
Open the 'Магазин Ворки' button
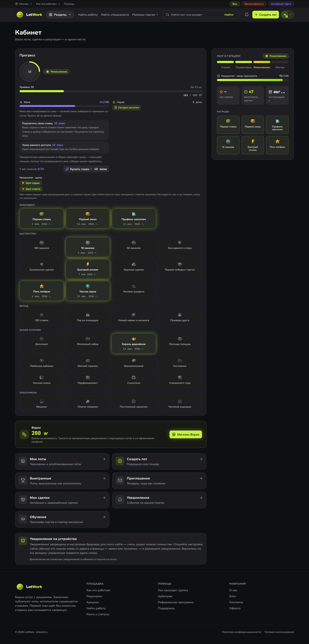(186, 435)
